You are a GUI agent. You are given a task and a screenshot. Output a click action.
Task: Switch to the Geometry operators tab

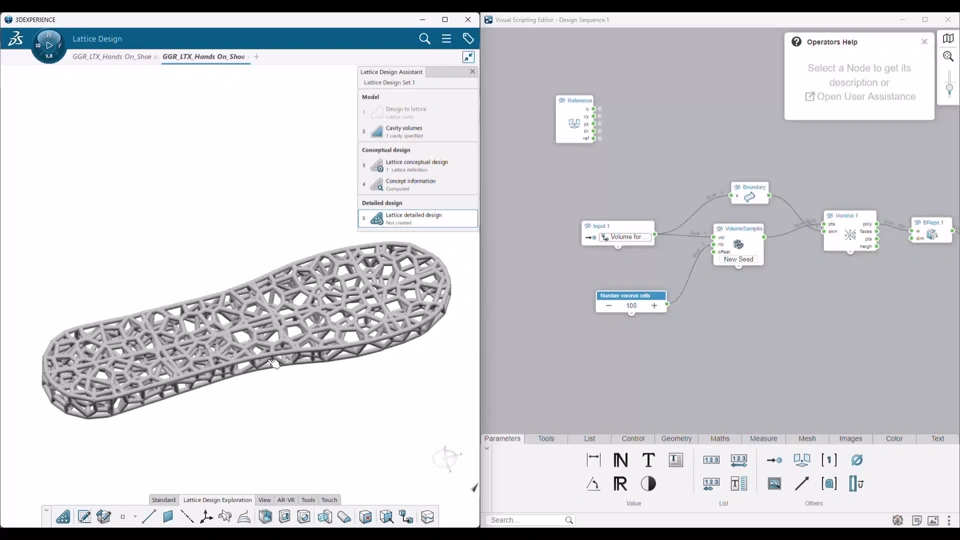677,438
